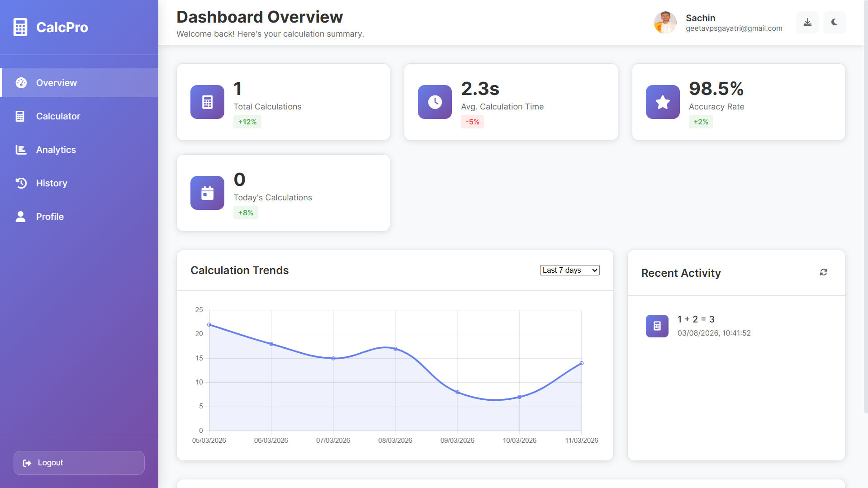This screenshot has width=868, height=488.
Task: Click the Today's Calculations calendar icon
Action: pos(207,193)
